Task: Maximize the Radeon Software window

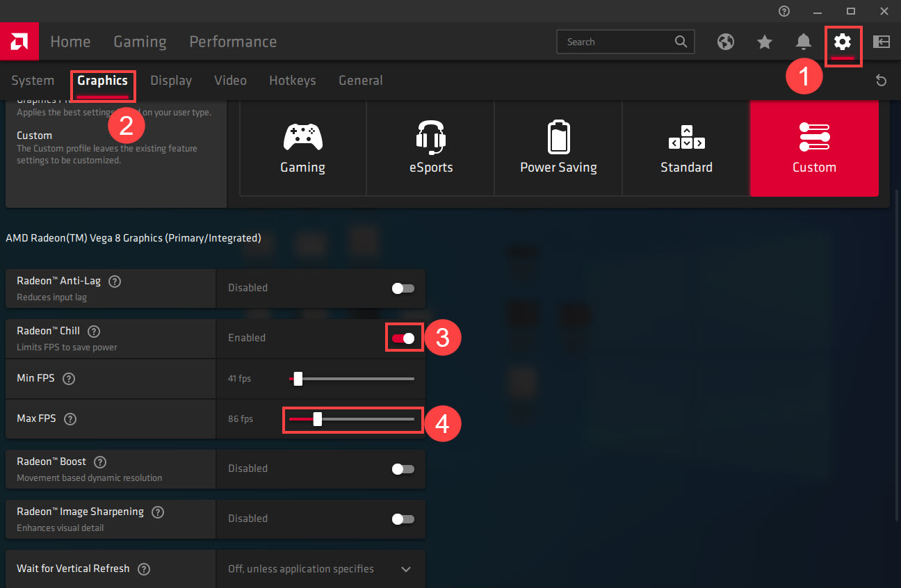Action: pyautogui.click(x=851, y=11)
